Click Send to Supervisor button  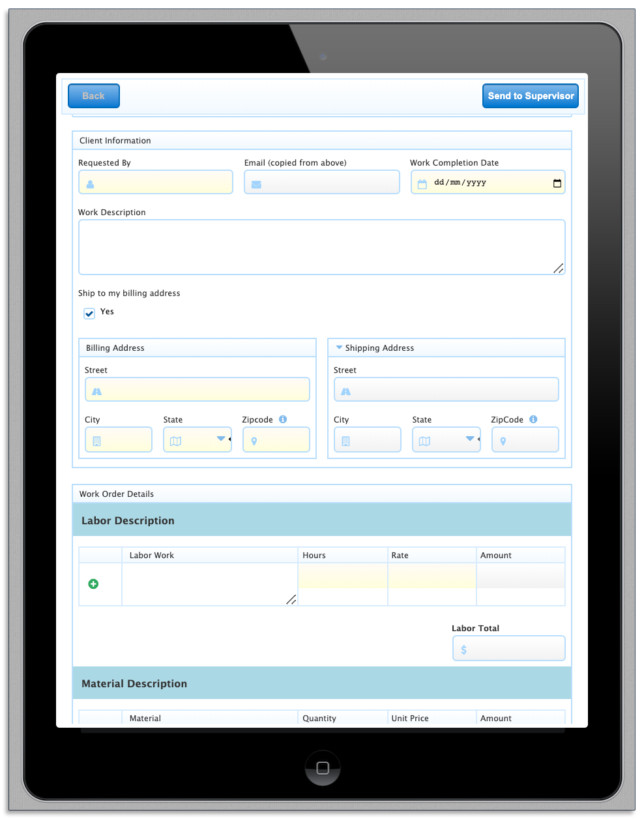click(531, 96)
